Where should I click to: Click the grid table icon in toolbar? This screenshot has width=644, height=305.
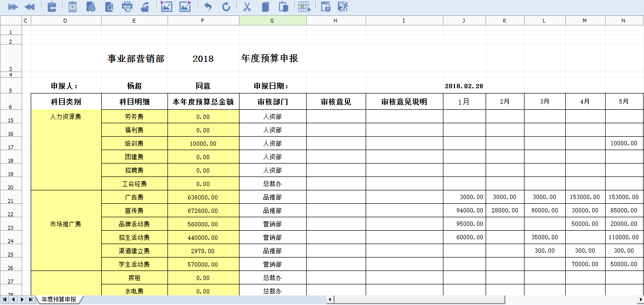304,7
